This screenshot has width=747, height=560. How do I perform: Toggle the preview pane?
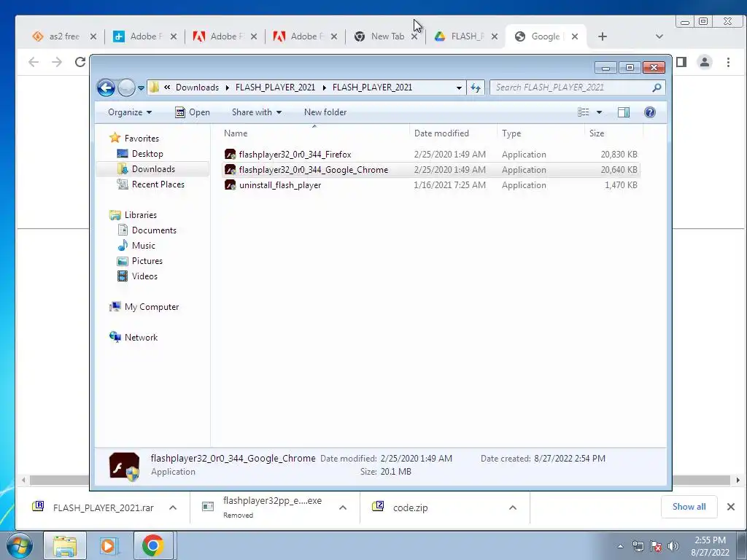[623, 112]
